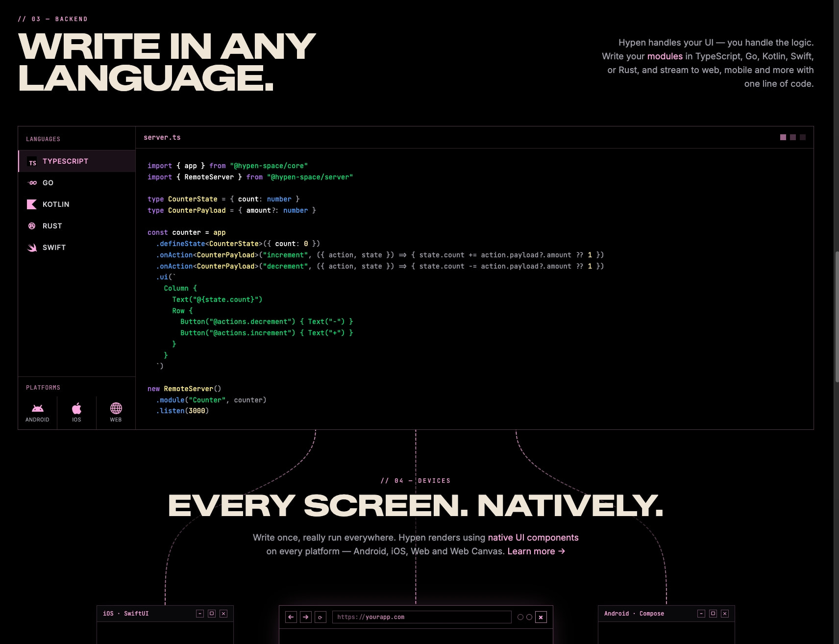This screenshot has width=839, height=644.
Task: Maximize the Android Compose mockup window
Action: [x=713, y=614]
